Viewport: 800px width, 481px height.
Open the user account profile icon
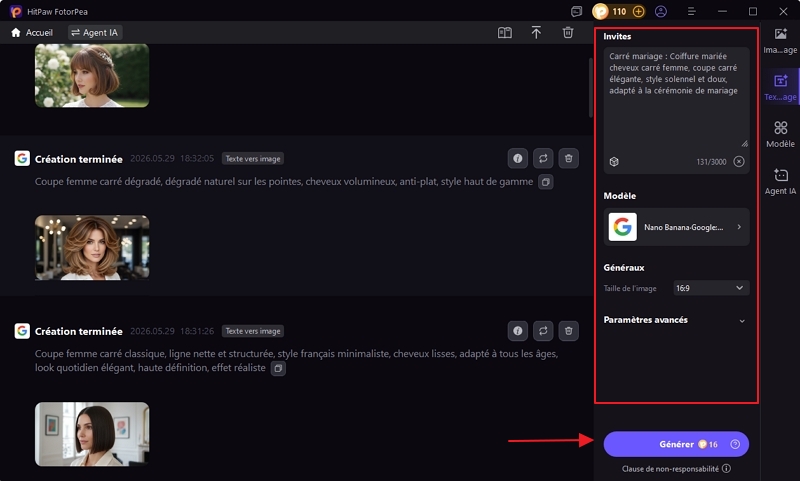click(661, 11)
